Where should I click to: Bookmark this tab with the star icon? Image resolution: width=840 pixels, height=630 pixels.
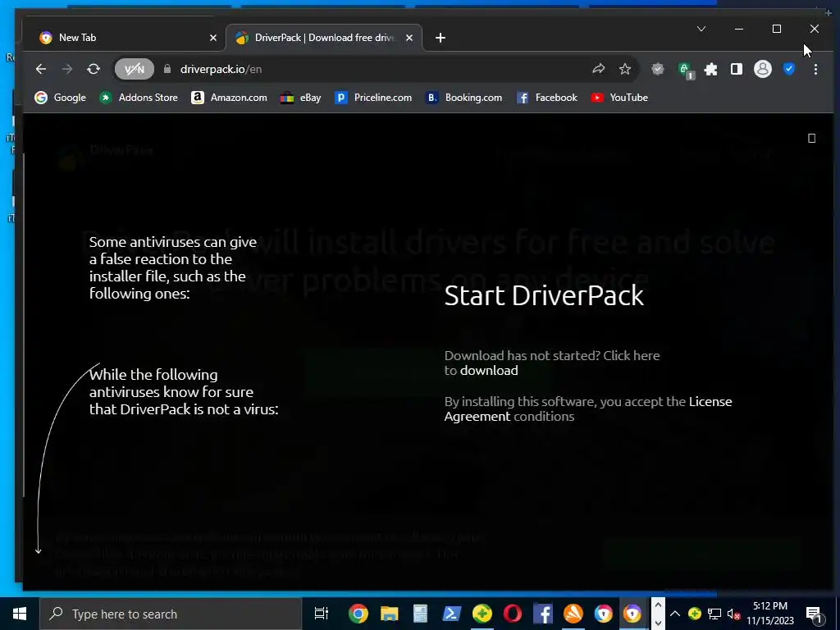click(x=624, y=69)
